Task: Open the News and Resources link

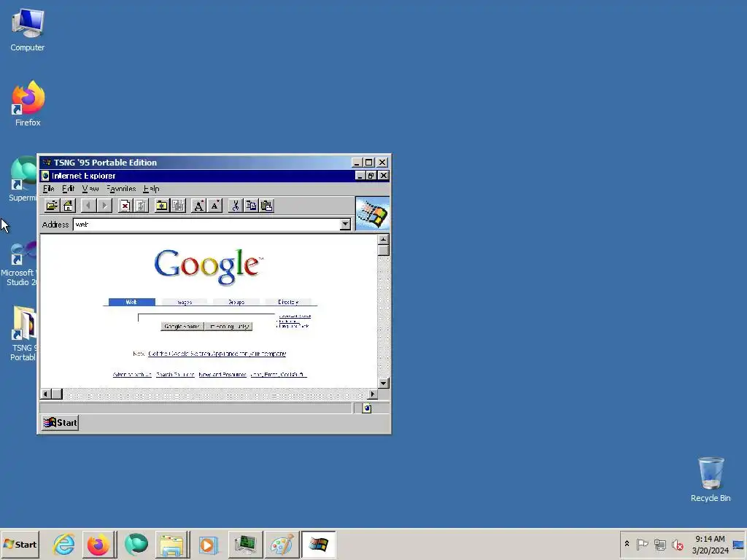Action: pos(222,375)
